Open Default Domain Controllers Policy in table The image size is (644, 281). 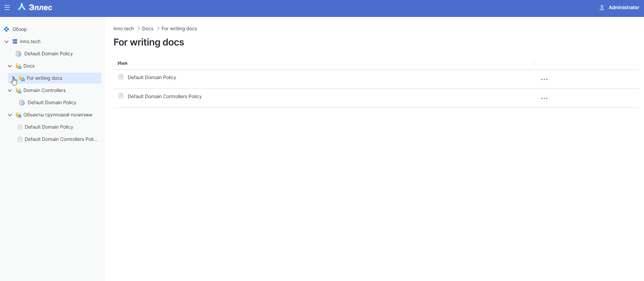tap(165, 96)
